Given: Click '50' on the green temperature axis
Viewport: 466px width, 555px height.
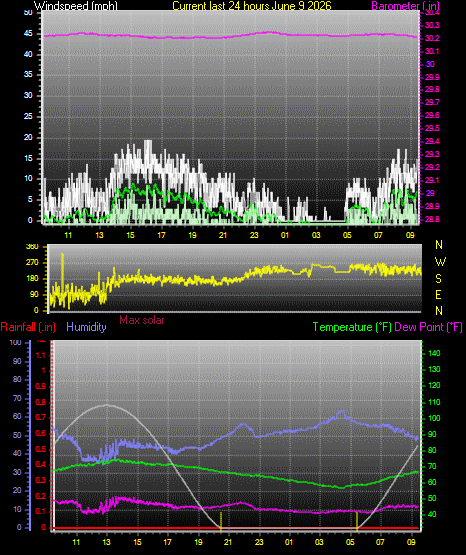Looking at the screenshot, I should [432, 498].
